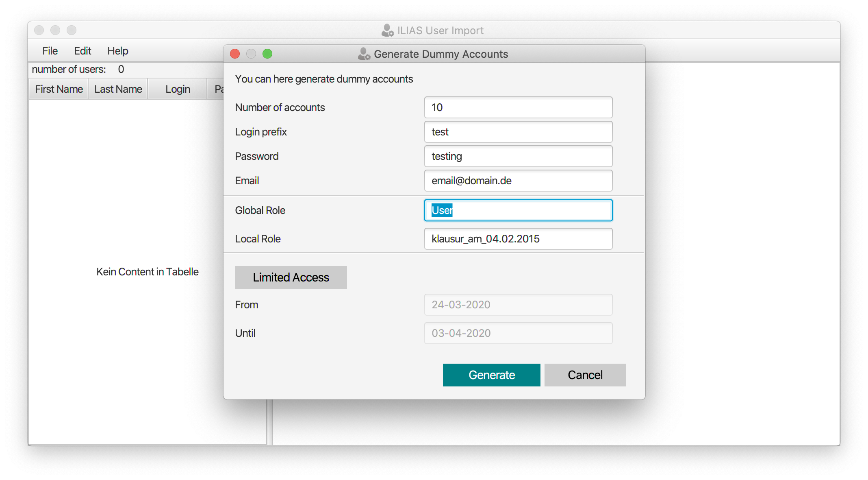Enable limited access date restriction

pyautogui.click(x=290, y=277)
